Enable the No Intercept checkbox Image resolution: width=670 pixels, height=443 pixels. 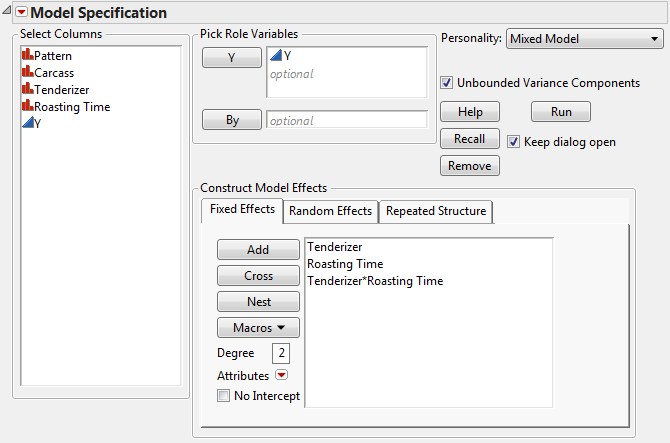click(224, 396)
